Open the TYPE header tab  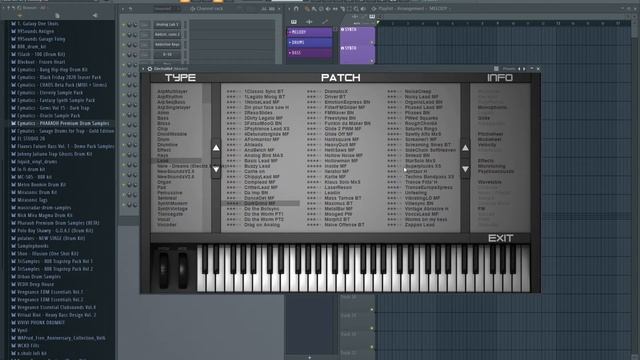point(180,78)
